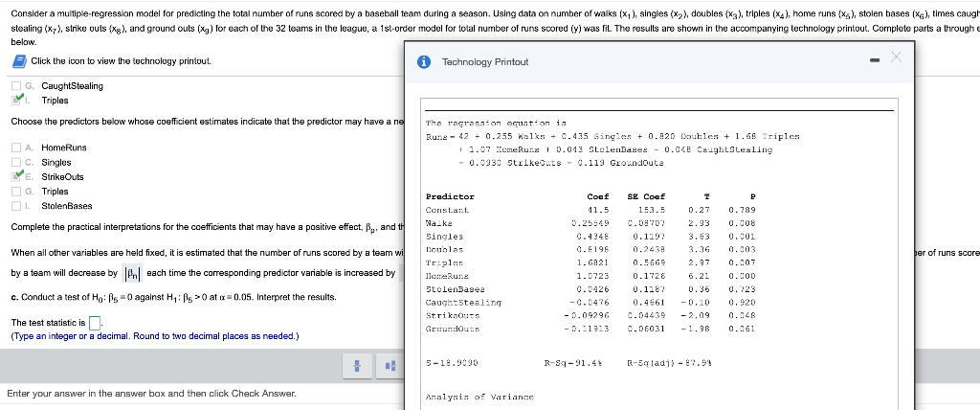The height and width of the screenshot is (410, 980).
Task: Click the blue info icon beside Technology Printout
Action: coord(424,62)
